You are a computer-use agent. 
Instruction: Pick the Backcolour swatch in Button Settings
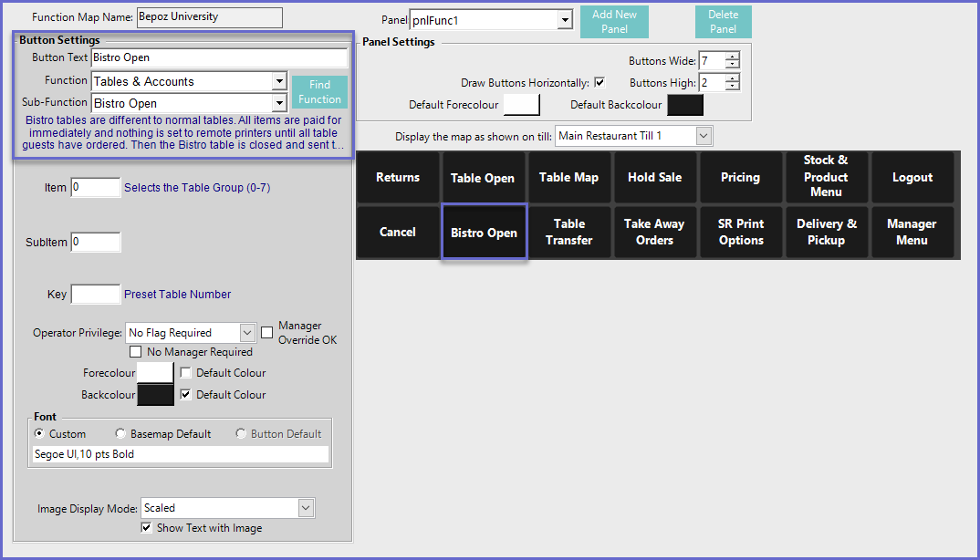[x=155, y=395]
